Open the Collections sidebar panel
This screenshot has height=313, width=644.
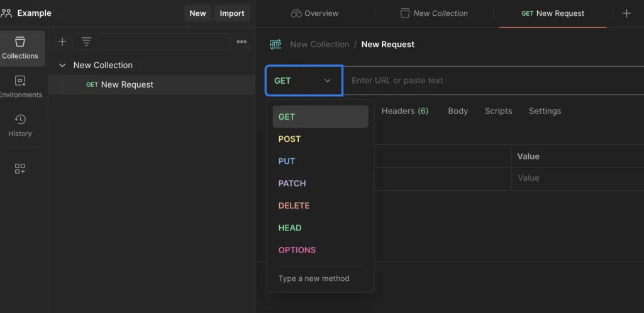(x=21, y=48)
